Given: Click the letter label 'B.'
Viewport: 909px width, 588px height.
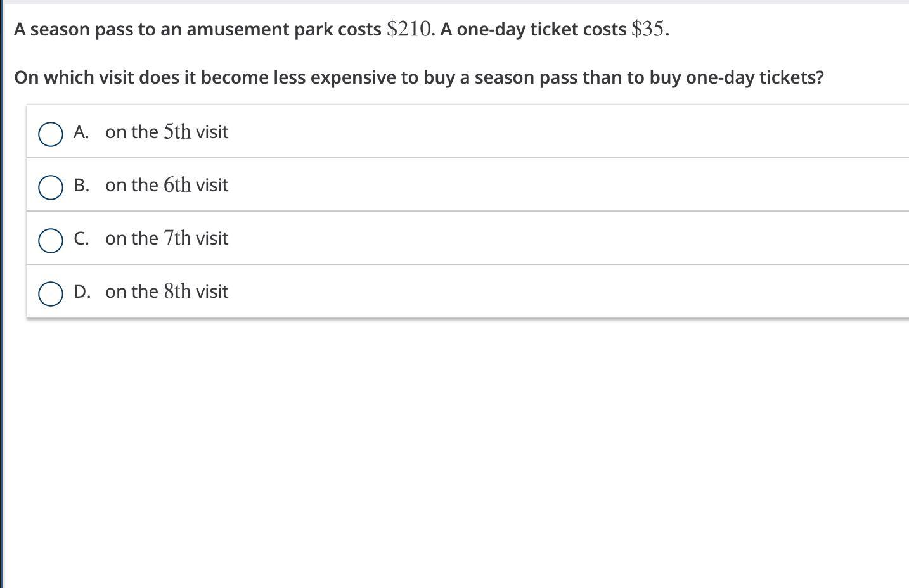Looking at the screenshot, I should [81, 185].
